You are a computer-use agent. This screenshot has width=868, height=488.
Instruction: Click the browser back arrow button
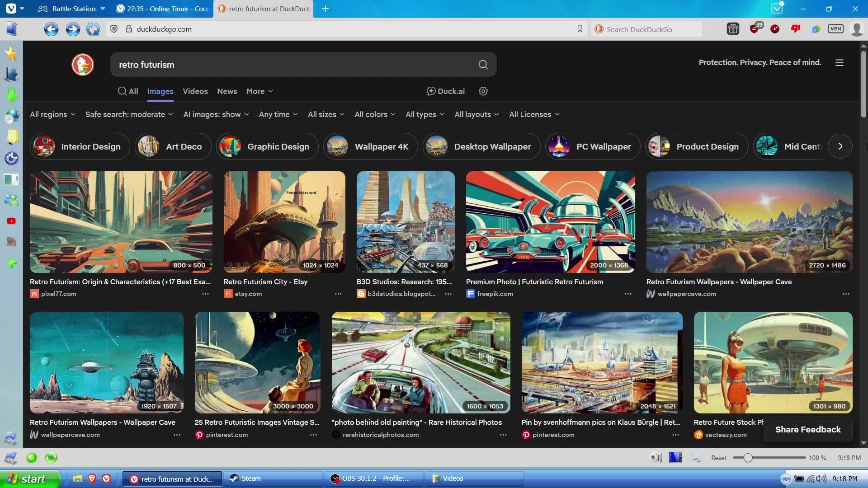click(x=51, y=29)
